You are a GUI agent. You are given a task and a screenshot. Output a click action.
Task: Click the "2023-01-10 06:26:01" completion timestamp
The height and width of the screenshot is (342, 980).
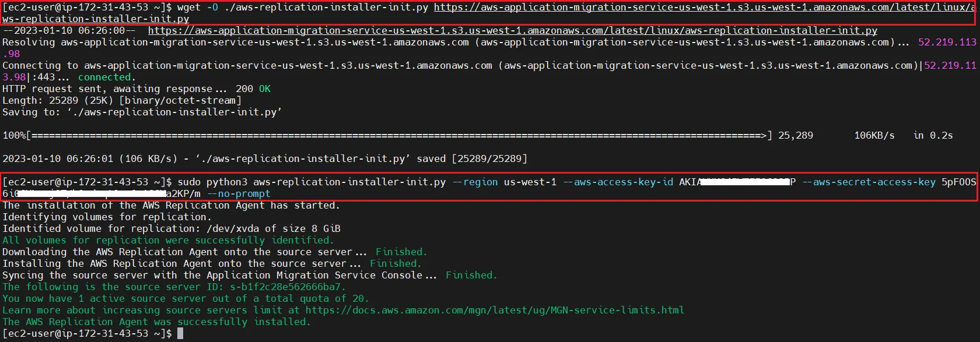58,158
